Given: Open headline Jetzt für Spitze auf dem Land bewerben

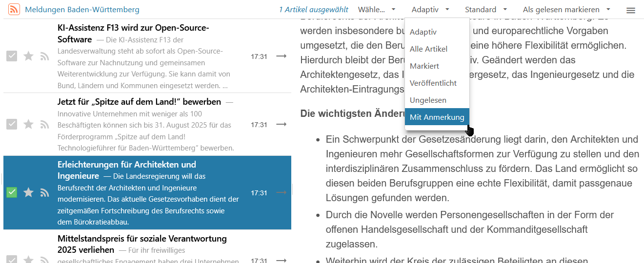Looking at the screenshot, I should pyautogui.click(x=139, y=102).
